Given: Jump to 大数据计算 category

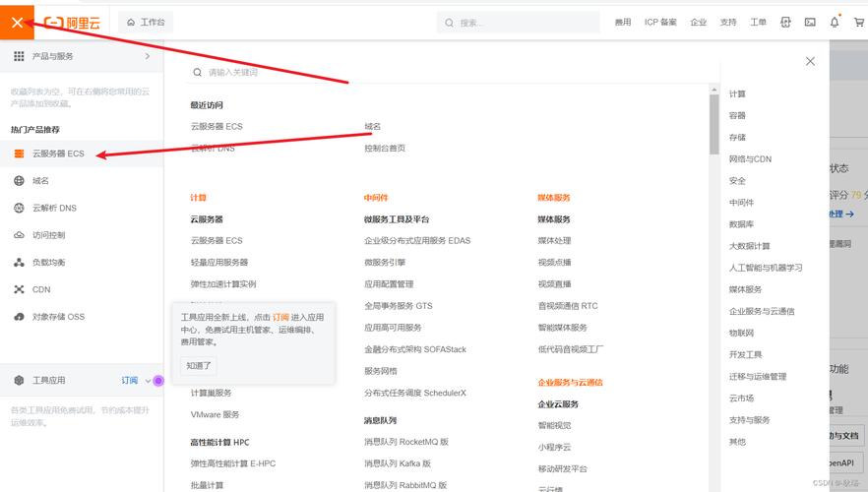Looking at the screenshot, I should pos(750,246).
